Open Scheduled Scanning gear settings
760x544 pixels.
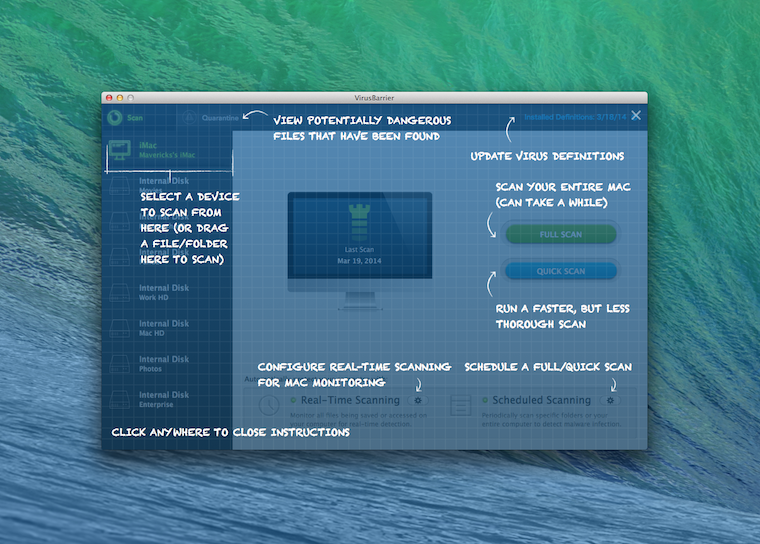coord(610,400)
